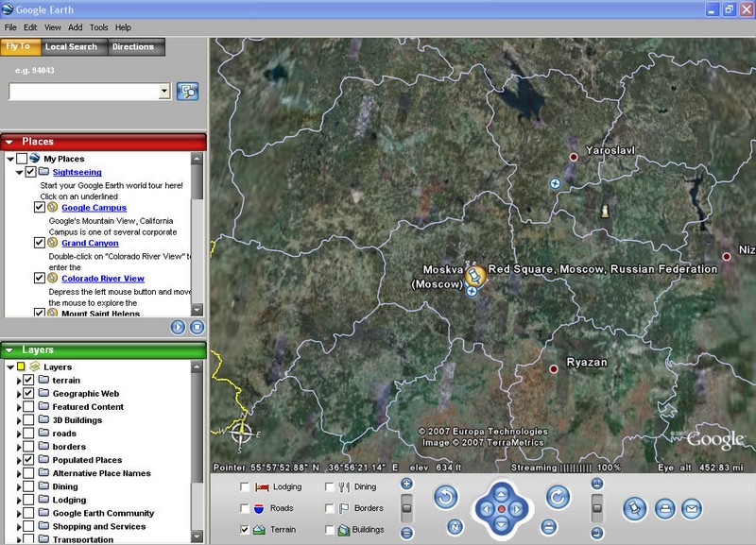This screenshot has height=545, width=756.
Task: Collapse the Layers panel header triangle
Action: (9, 350)
